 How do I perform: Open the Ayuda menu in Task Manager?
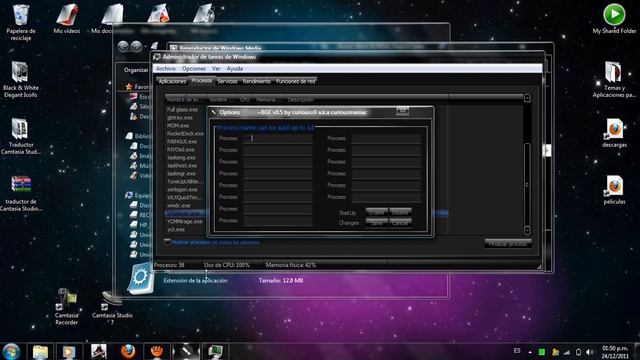click(235, 69)
